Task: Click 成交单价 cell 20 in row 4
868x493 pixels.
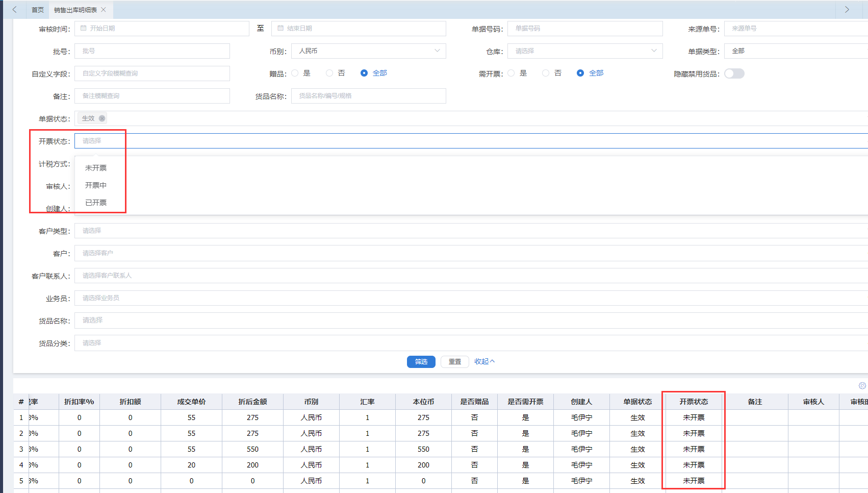Action: click(x=191, y=465)
